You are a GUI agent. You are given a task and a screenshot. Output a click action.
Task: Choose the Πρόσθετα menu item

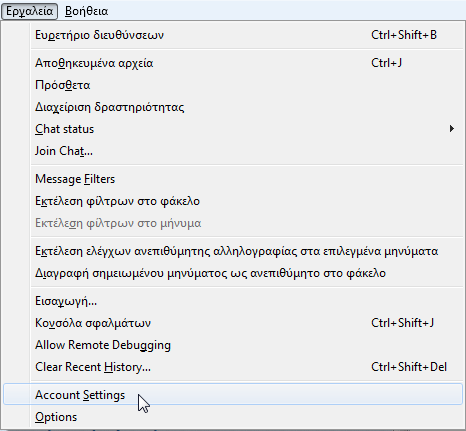tap(233, 85)
